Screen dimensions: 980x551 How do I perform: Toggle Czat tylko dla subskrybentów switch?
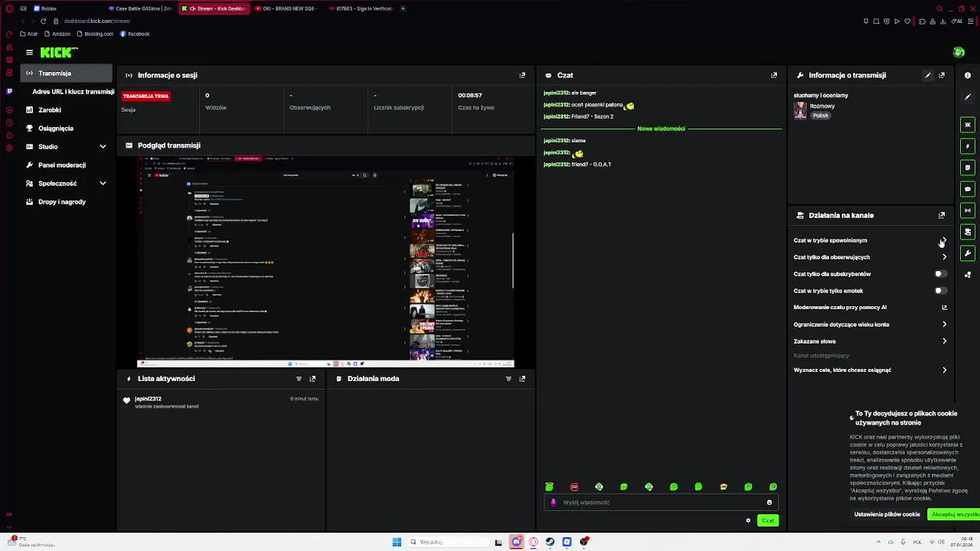(x=941, y=274)
